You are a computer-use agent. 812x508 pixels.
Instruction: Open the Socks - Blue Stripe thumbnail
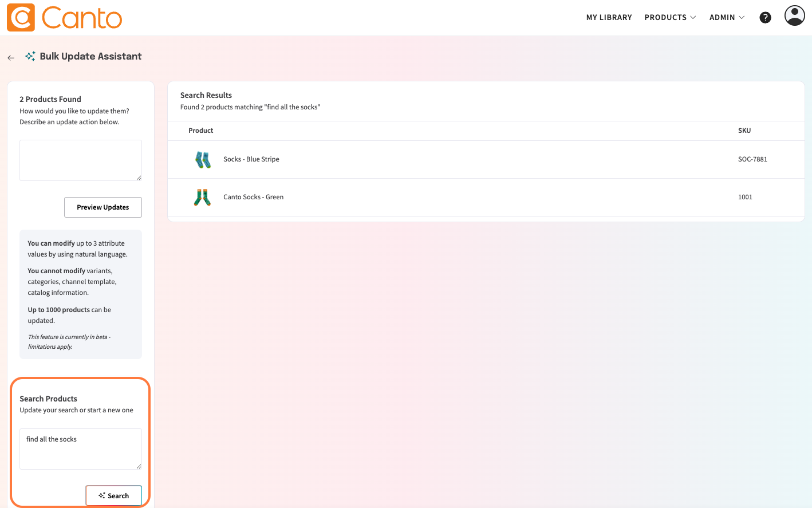tap(203, 160)
